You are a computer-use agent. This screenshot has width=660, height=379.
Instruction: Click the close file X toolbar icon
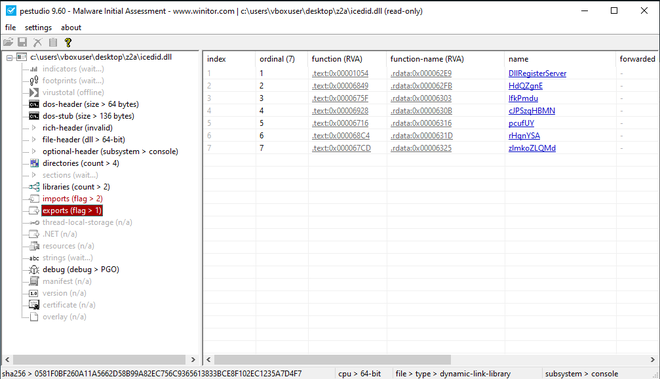point(37,42)
